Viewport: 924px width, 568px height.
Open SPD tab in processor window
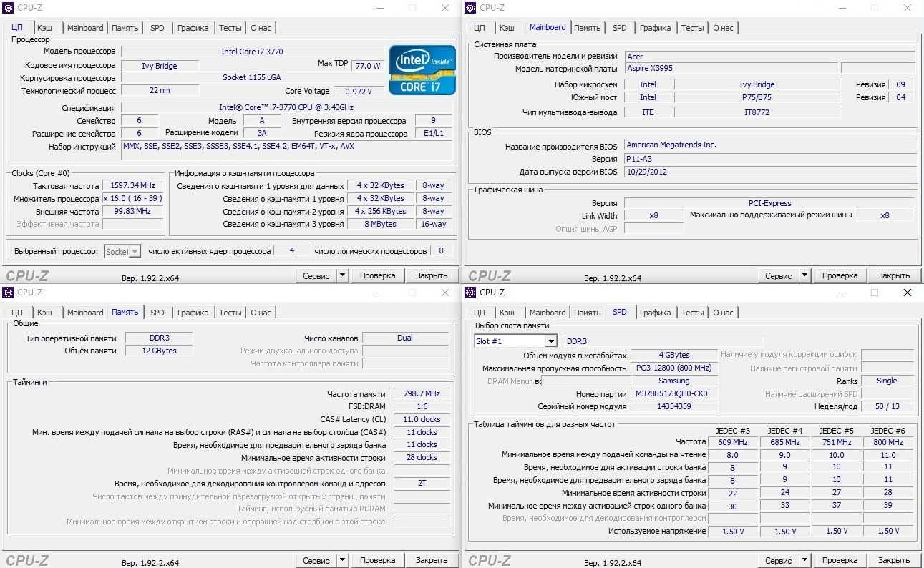click(157, 28)
